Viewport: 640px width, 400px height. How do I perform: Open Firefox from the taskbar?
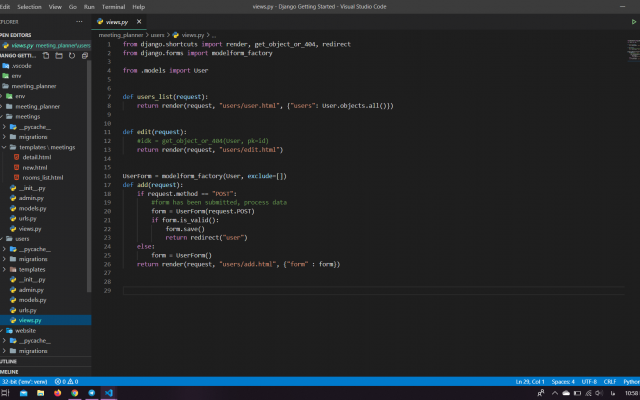click(x=58, y=393)
